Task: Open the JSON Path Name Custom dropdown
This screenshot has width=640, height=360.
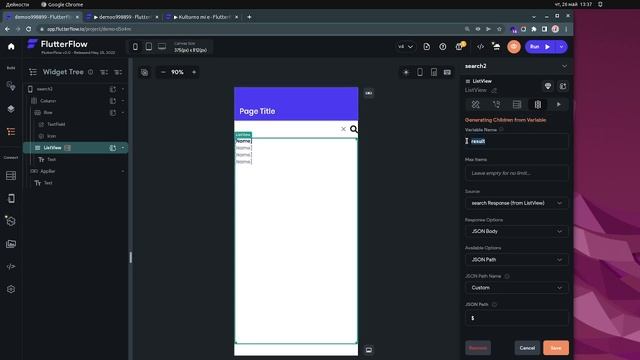Action: [x=517, y=288]
